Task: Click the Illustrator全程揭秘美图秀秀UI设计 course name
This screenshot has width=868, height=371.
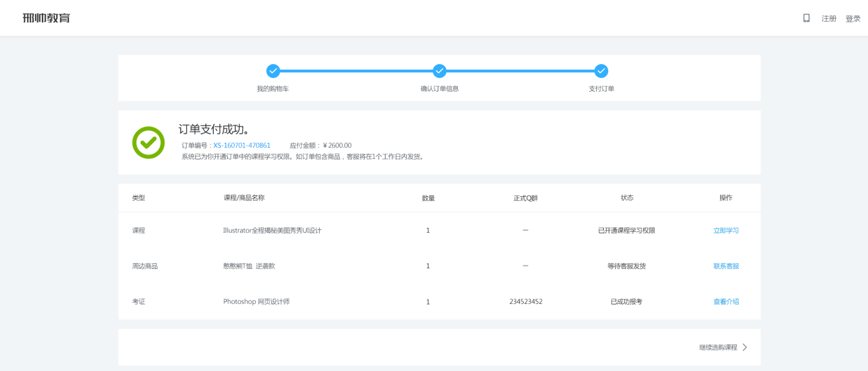Action: click(x=272, y=230)
